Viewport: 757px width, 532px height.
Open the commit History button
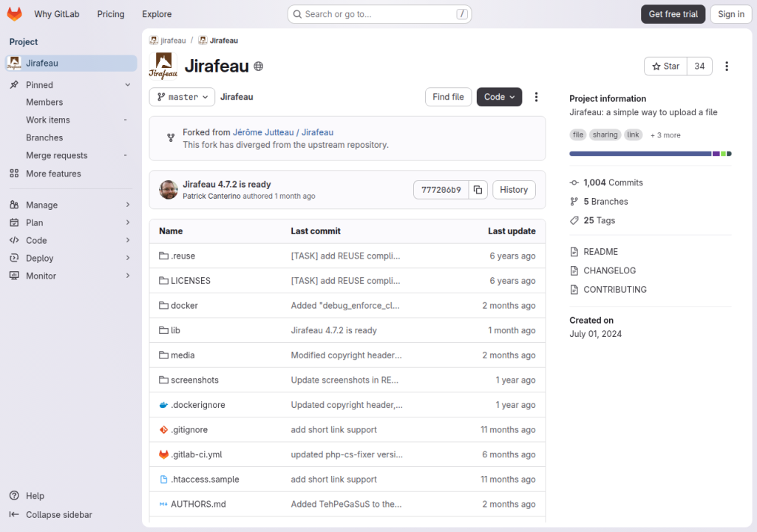[514, 190]
